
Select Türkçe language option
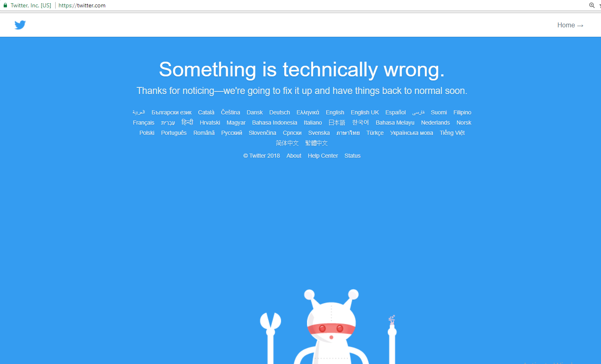tap(375, 133)
